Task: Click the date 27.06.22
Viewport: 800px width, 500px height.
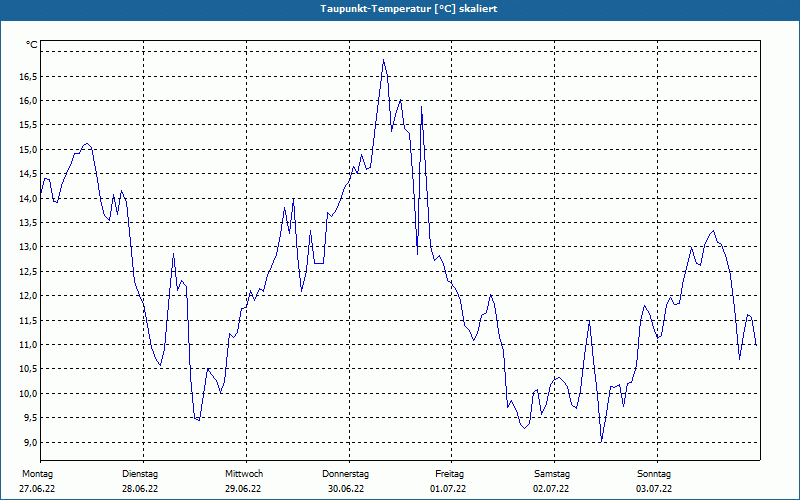Action: point(37,489)
